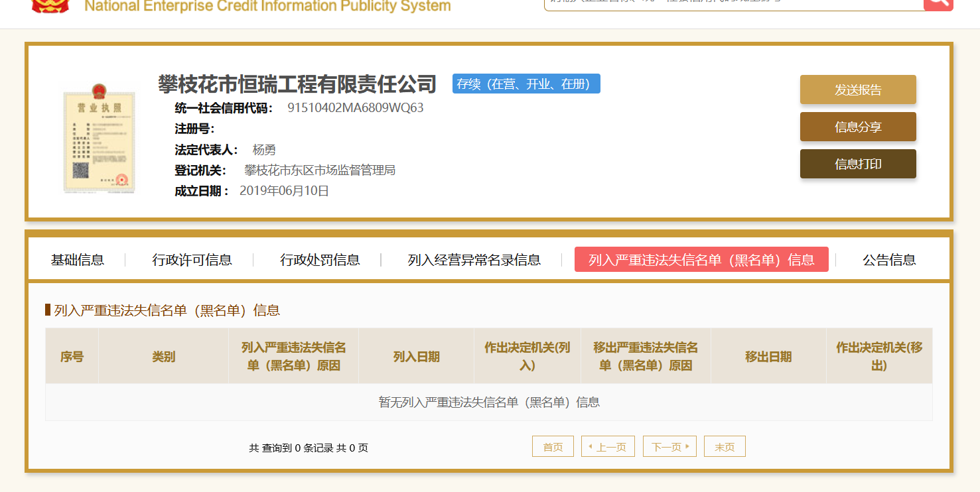The height and width of the screenshot is (492, 980).
Task: Click the 注册号 label
Action: coord(194,129)
